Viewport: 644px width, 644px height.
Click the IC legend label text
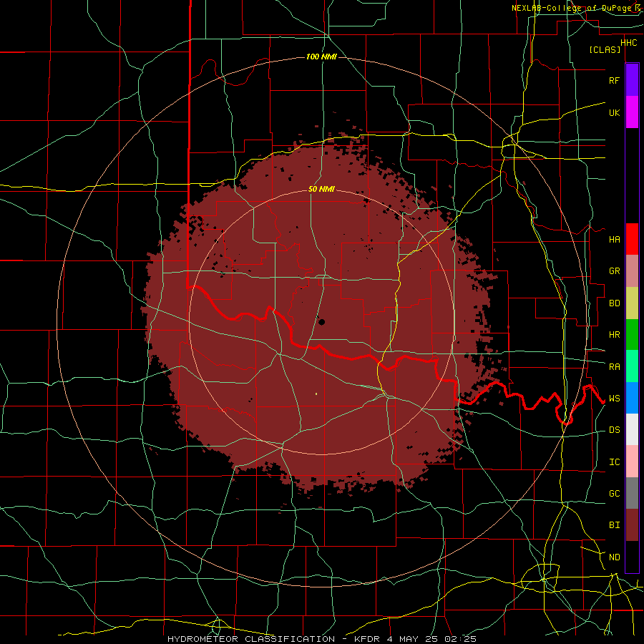(x=614, y=462)
